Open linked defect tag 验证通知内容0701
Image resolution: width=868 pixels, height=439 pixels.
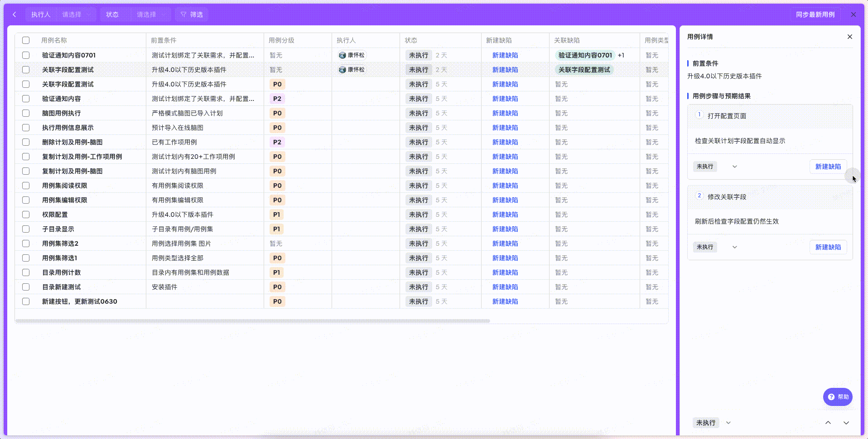[585, 55]
